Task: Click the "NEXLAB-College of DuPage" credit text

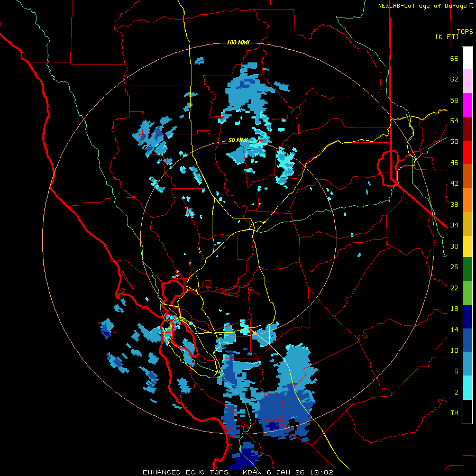Action: [x=423, y=6]
